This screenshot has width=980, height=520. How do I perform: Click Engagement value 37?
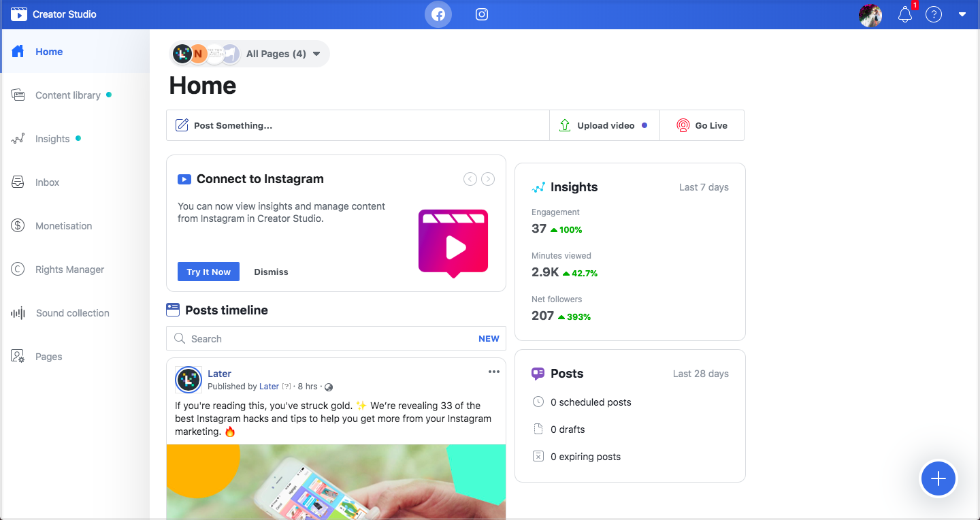539,229
